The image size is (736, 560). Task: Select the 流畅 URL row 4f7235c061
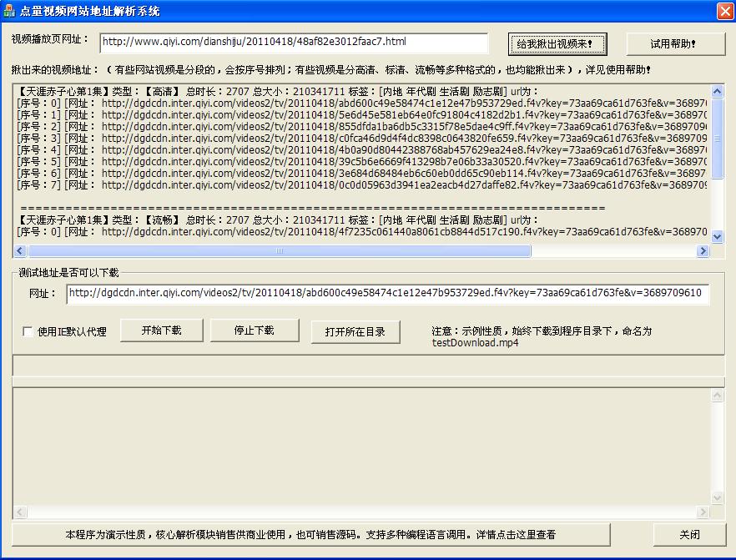(361, 232)
